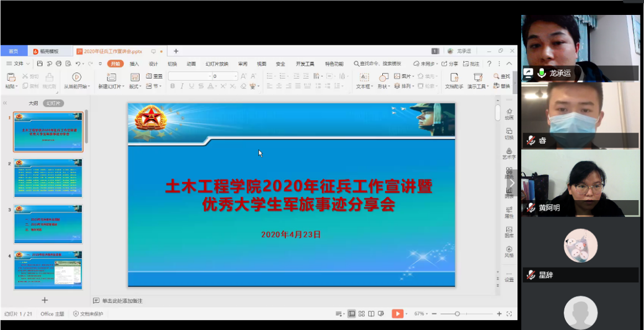Toggle Italic text formatting

(x=182, y=86)
